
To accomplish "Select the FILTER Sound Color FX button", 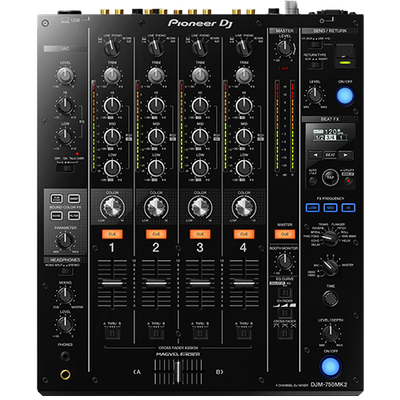I will pyautogui.click(x=74, y=216).
